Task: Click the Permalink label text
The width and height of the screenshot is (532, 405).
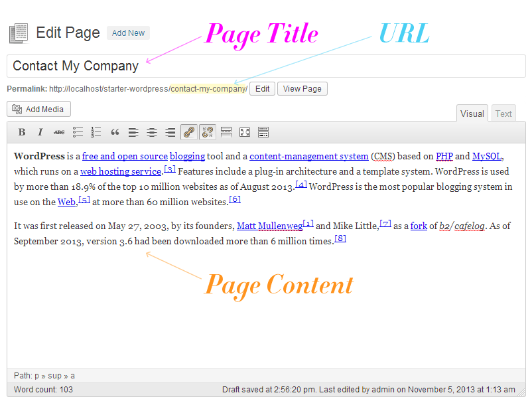Action: click(x=27, y=89)
